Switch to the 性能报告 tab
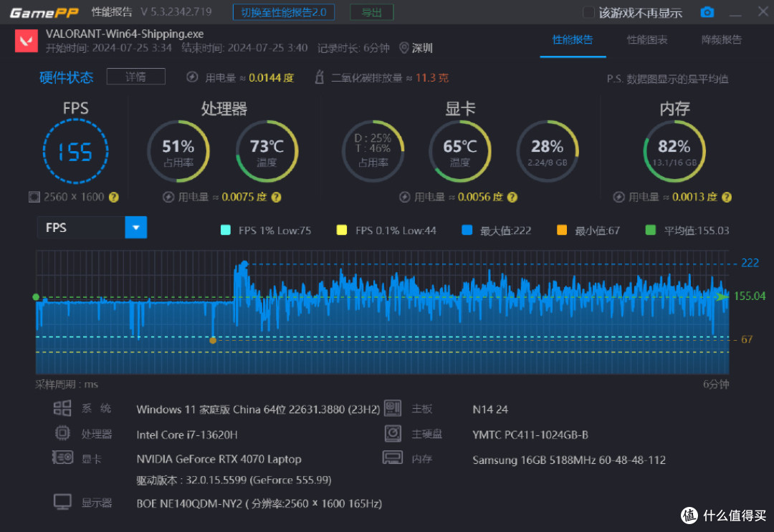 pos(573,40)
